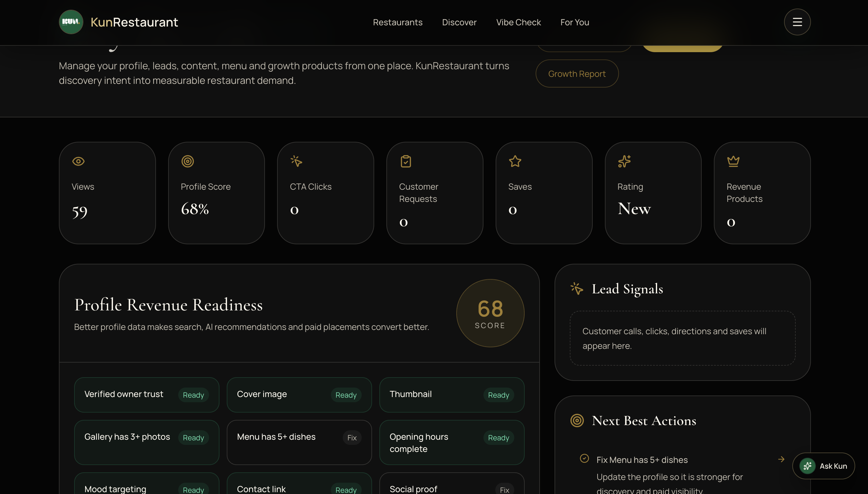Click the clipboard icon on Customer Requests card

406,161
